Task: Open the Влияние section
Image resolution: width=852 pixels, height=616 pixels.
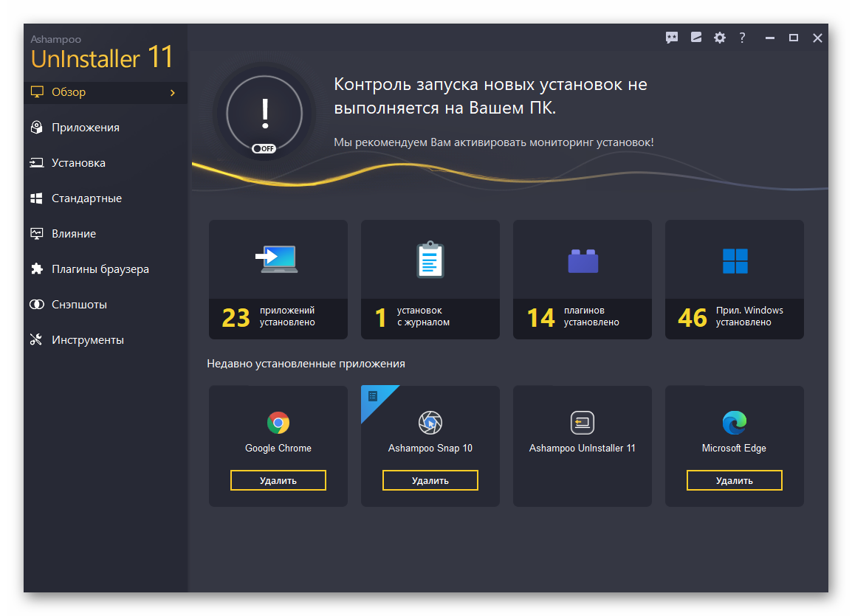Action: pos(106,234)
